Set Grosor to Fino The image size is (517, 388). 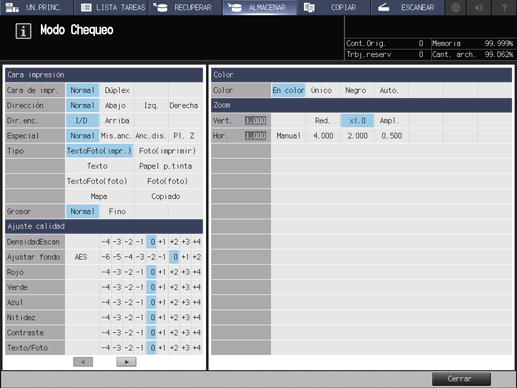117,211
